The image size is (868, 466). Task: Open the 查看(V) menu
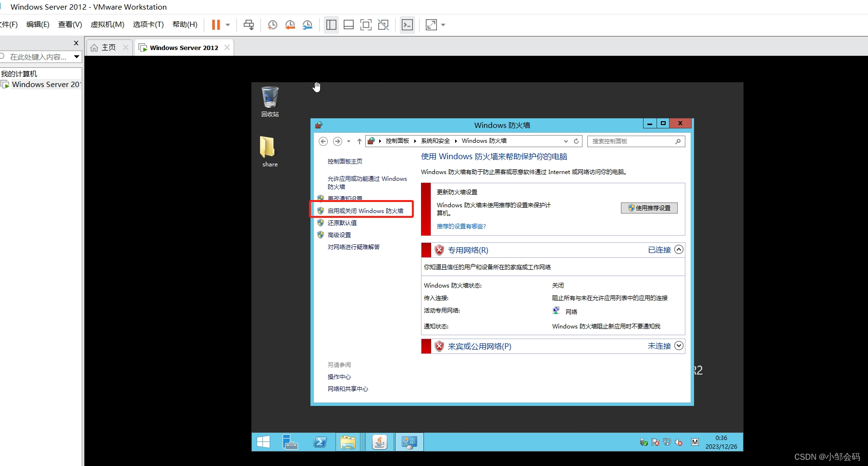click(70, 25)
